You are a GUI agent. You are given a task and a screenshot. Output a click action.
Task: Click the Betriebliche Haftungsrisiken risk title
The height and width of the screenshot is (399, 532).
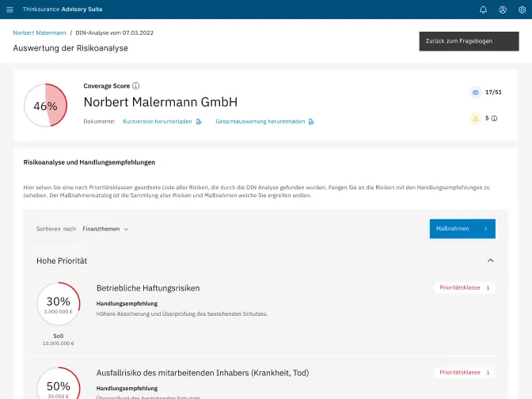pyautogui.click(x=148, y=288)
